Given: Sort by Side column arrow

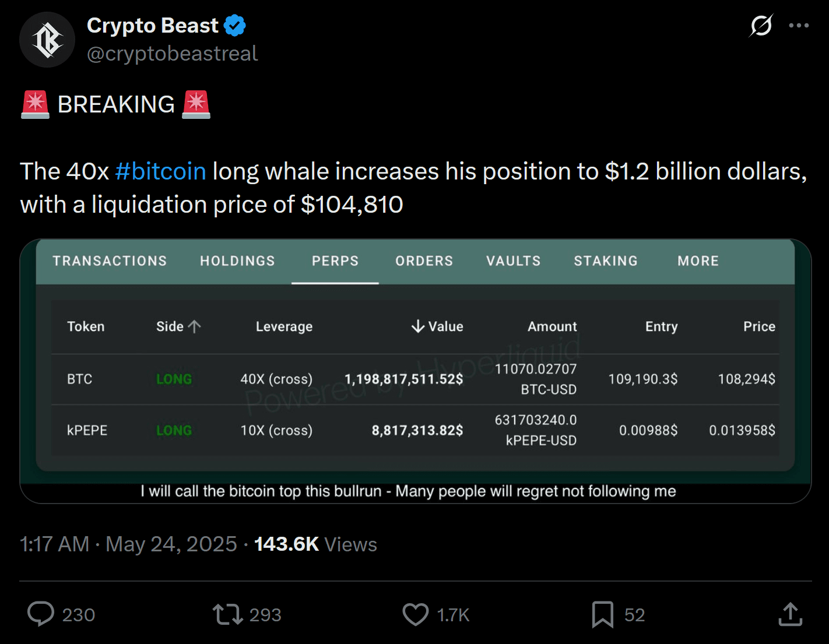Looking at the screenshot, I should pos(195,326).
